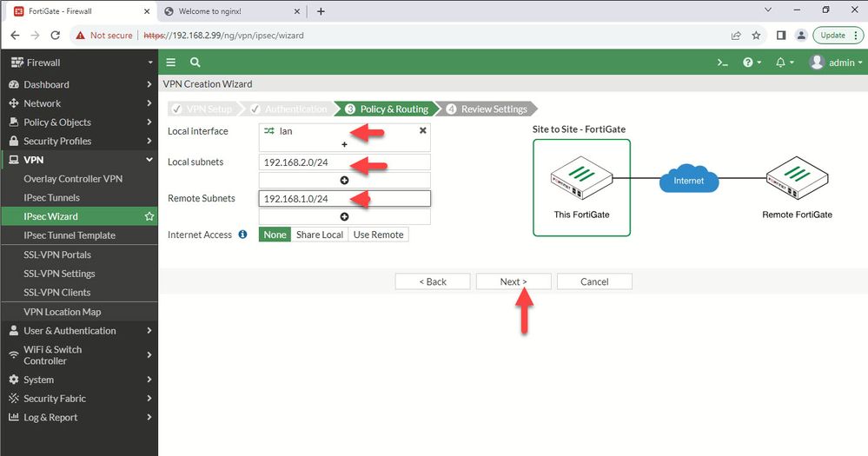
Task: Click the Network icon in the sidebar
Action: 14,103
